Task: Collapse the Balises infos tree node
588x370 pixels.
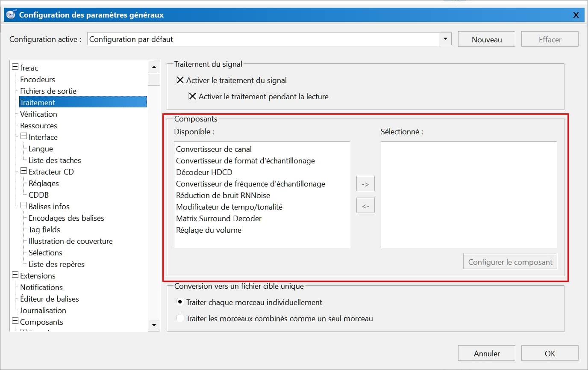Action: (x=24, y=206)
